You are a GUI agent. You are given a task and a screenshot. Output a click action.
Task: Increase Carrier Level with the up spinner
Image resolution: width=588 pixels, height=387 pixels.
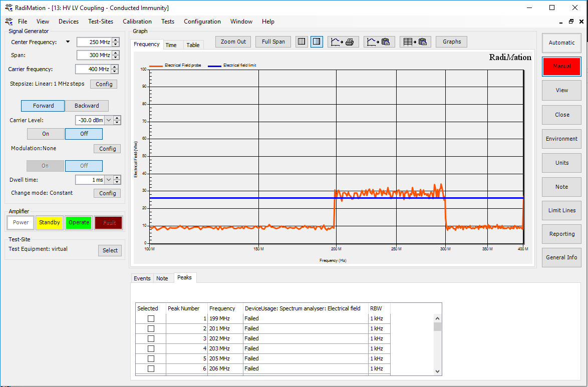pyautogui.click(x=117, y=118)
